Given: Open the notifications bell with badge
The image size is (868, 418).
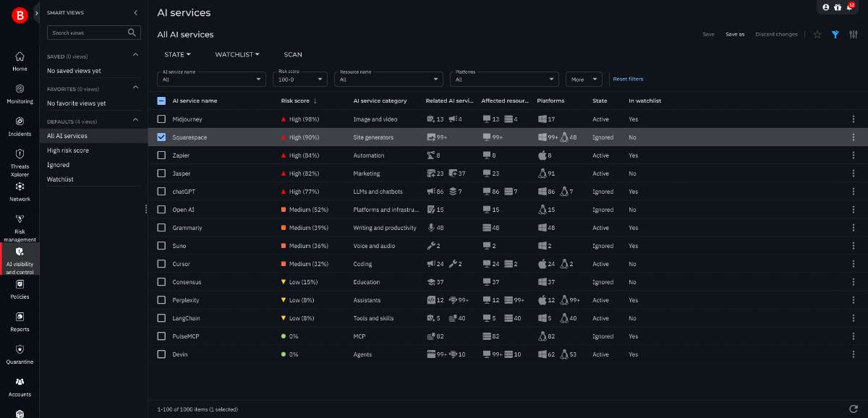Looking at the screenshot, I should pyautogui.click(x=850, y=7).
